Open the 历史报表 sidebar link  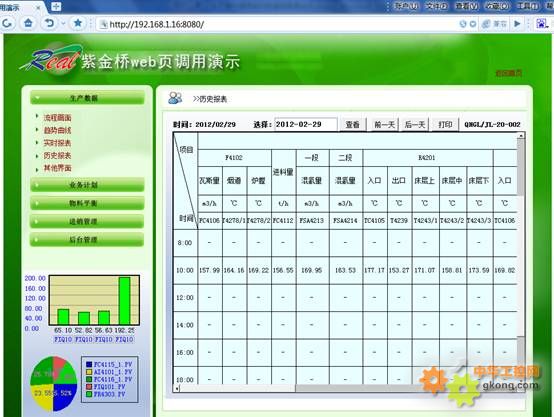(57, 155)
